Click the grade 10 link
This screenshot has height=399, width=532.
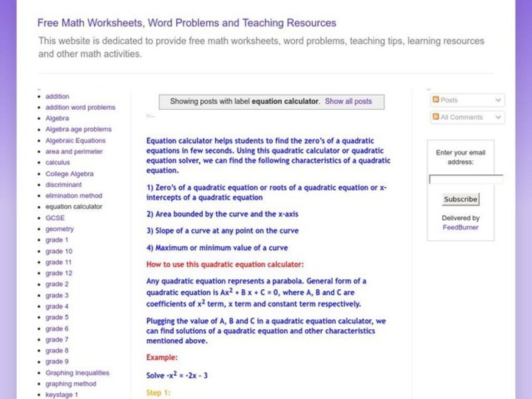[58, 251]
